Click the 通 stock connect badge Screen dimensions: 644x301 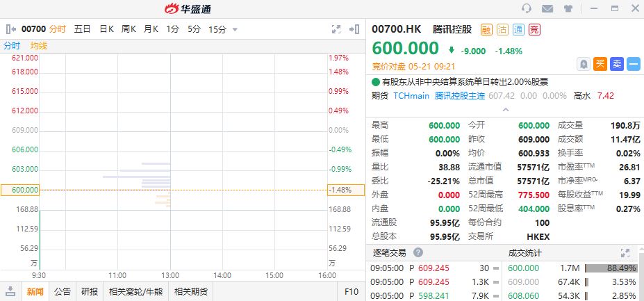click(x=518, y=30)
